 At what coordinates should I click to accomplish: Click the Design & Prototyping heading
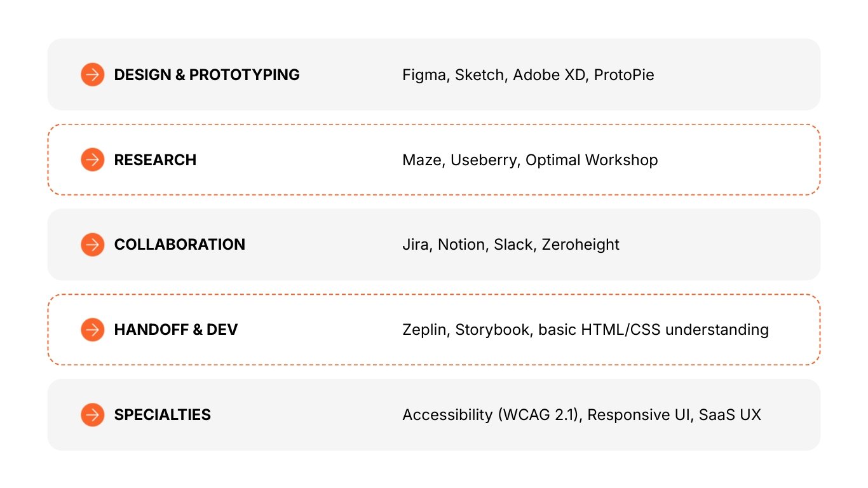pyautogui.click(x=207, y=75)
